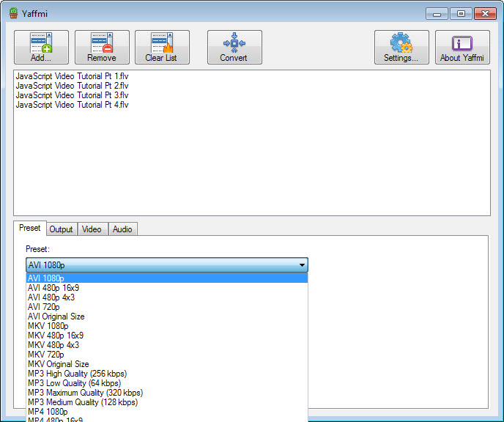Choose MP3 Low Quality (64 kbps)
The image size is (504, 422).
tap(167, 383)
